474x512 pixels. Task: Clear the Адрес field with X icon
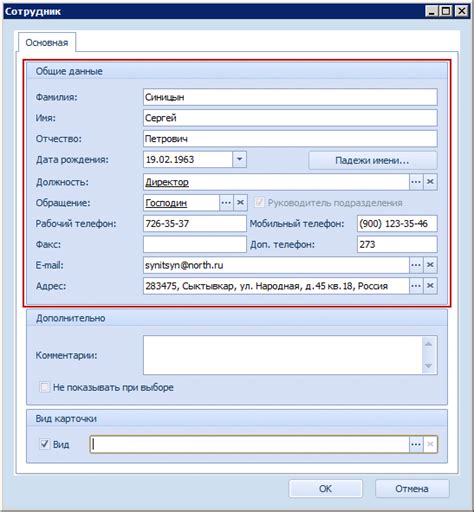[430, 286]
